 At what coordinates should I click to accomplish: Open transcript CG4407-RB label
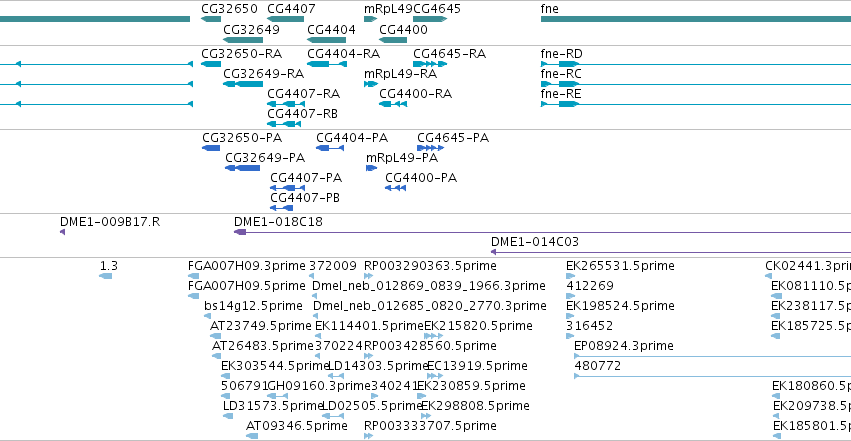tap(302, 114)
